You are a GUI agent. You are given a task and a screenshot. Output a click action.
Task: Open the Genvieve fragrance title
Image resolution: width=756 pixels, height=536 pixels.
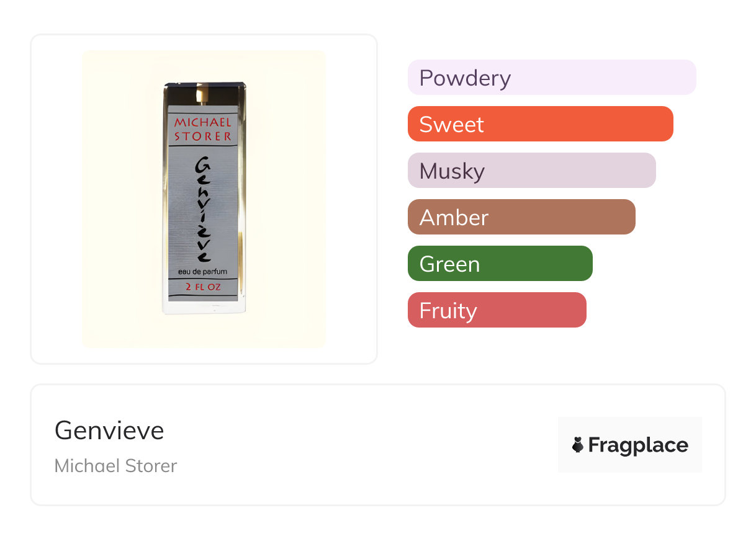tap(109, 430)
